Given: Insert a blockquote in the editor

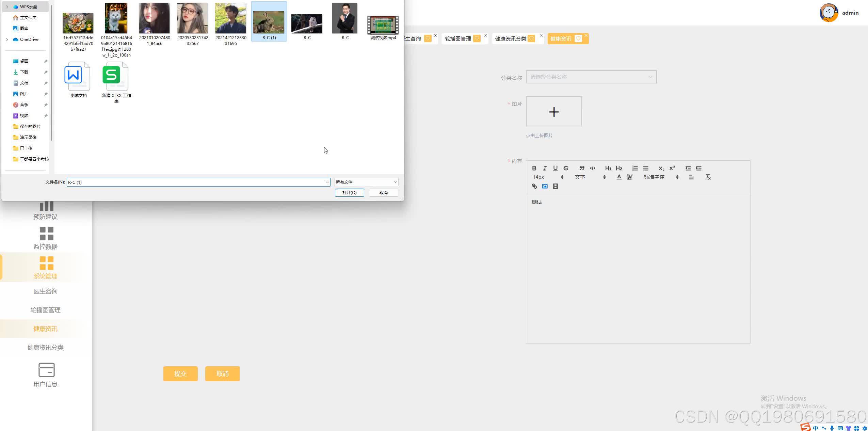Looking at the screenshot, I should pyautogui.click(x=582, y=168).
